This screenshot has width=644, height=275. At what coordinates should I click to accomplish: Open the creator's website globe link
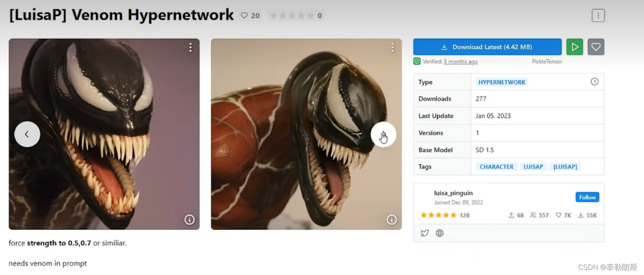[x=440, y=233]
